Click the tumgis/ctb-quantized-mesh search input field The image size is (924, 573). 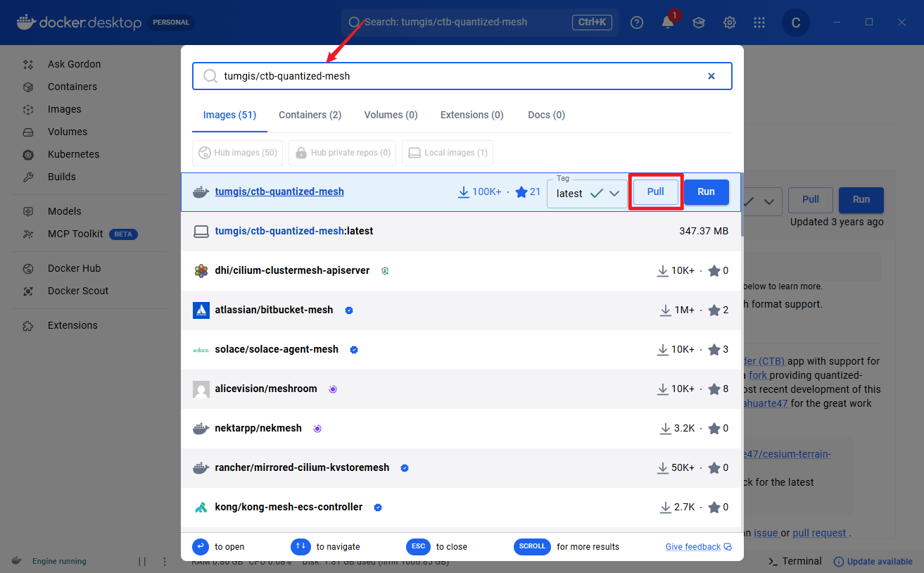click(x=457, y=76)
